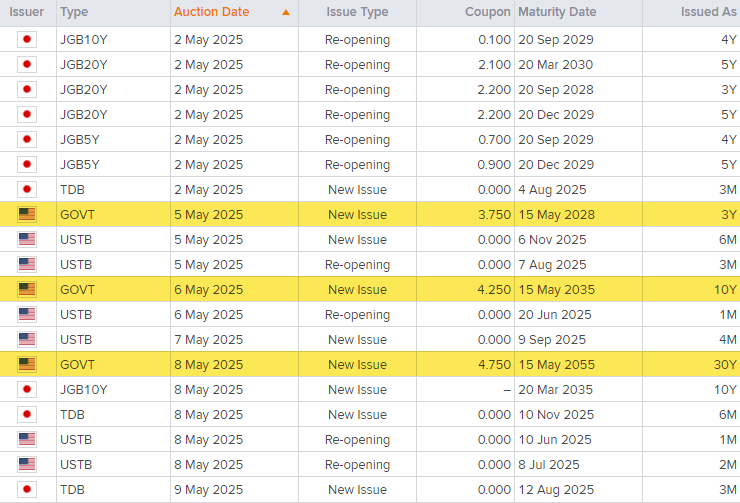The height and width of the screenshot is (503, 740).
Task: Click US flag in USTB 9 Sep 2025 row
Action: tap(27, 339)
